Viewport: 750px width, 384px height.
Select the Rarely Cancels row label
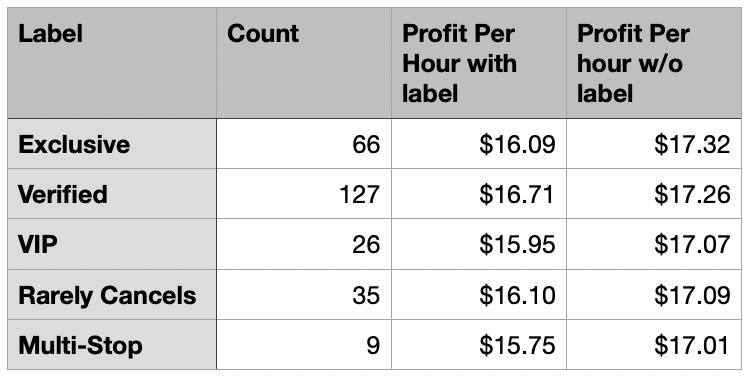(x=112, y=295)
